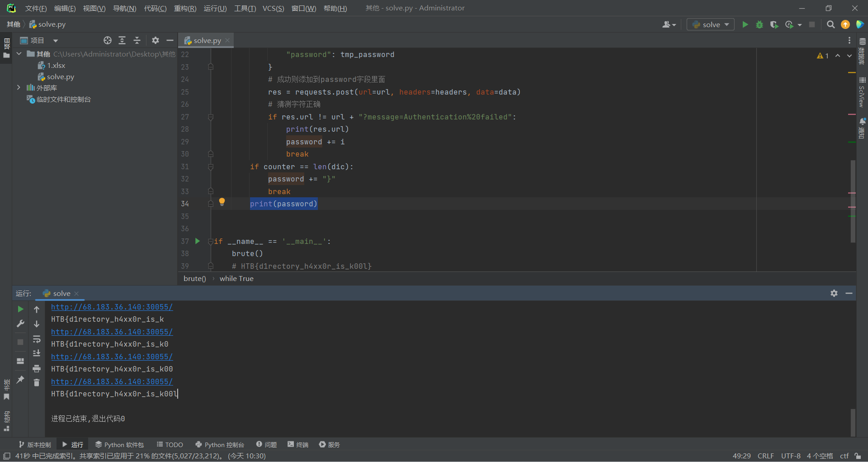The width and height of the screenshot is (868, 462).
Task: Go to next highlighted error arrow
Action: point(849,56)
